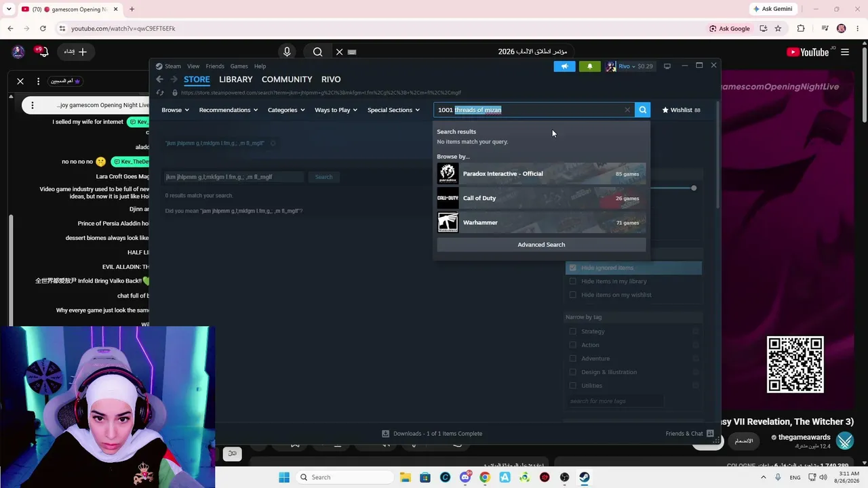Open Steam announcements megaphone icon

pyautogui.click(x=564, y=66)
